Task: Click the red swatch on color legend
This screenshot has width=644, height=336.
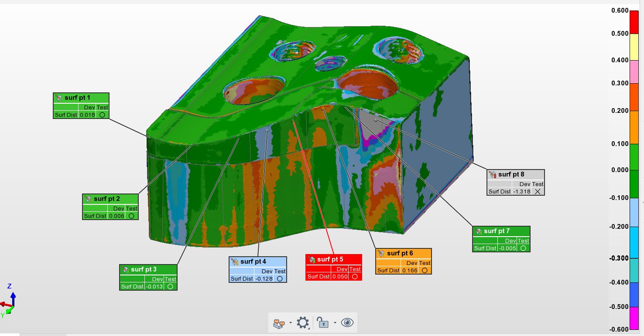Action: [634, 22]
